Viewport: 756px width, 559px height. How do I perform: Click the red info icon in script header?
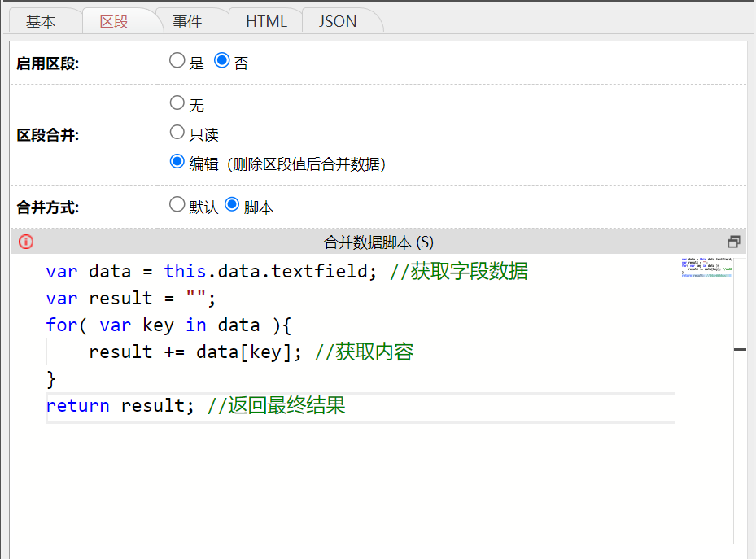[x=26, y=242]
